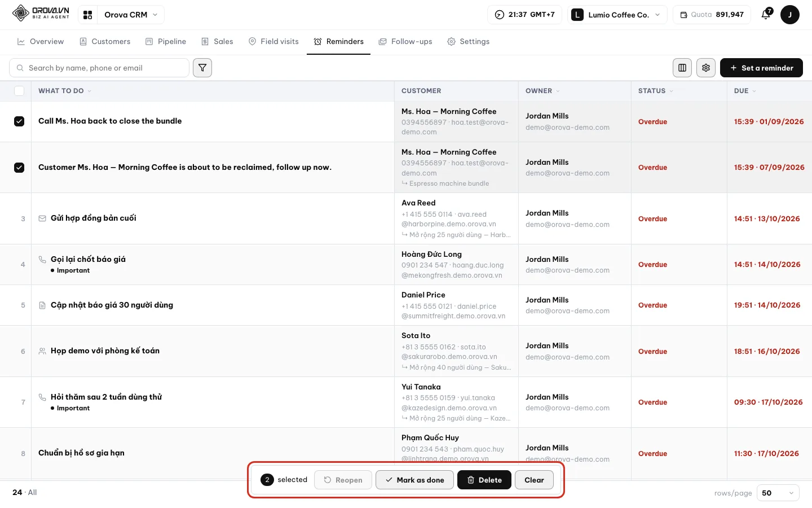Click phone icon beside Hỏi thăm sau 2 tuần

click(x=42, y=397)
